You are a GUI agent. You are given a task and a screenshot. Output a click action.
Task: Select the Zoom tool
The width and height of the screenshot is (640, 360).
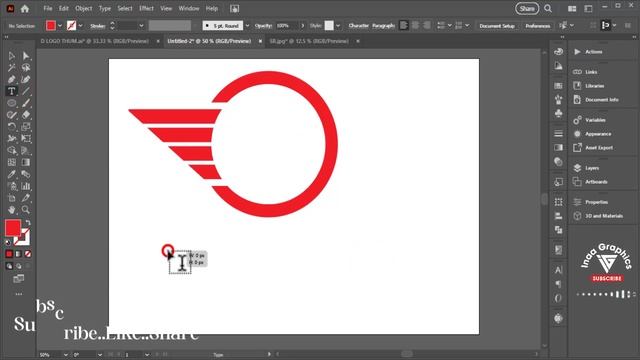pyautogui.click(x=26, y=210)
